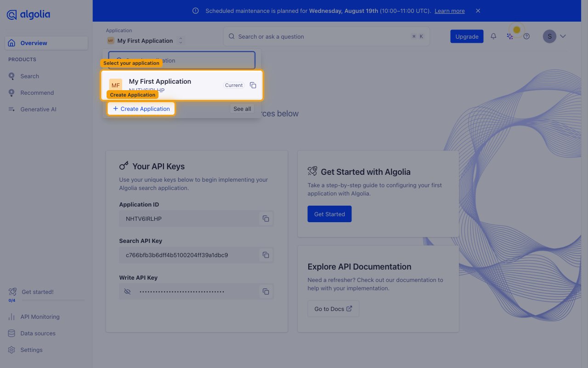Screen dimensions: 588x368
Task: Copy the Application ID NHTV6IRLHP
Action: point(266,218)
